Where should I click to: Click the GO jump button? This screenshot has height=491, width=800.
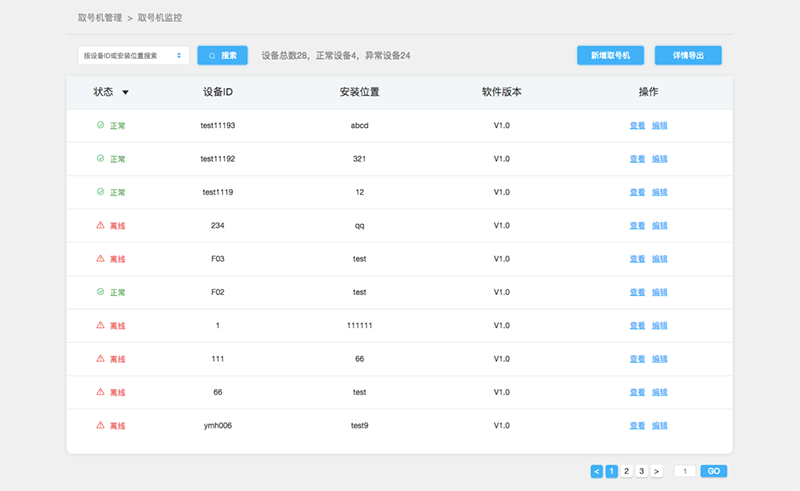714,471
